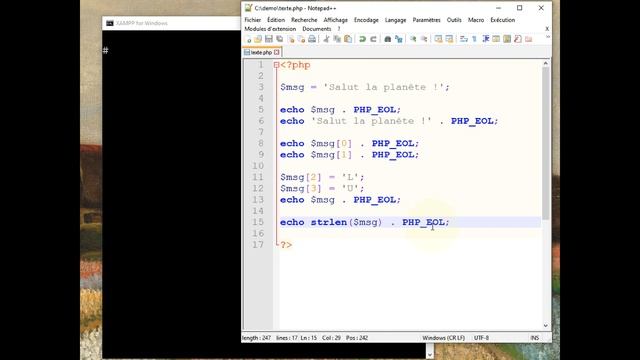
Task: Click the 'Ln : 15' status entry
Action: [x=309, y=338]
